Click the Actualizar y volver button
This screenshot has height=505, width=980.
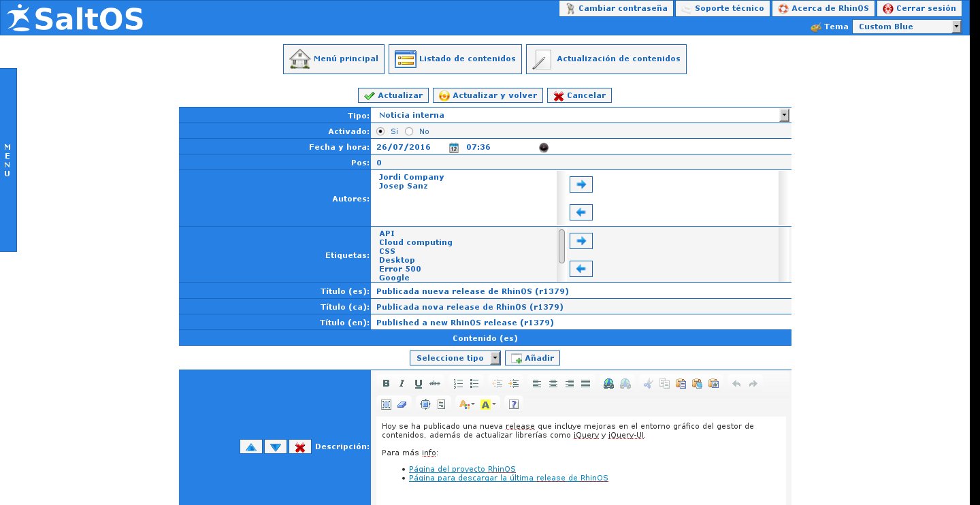pyautogui.click(x=488, y=95)
